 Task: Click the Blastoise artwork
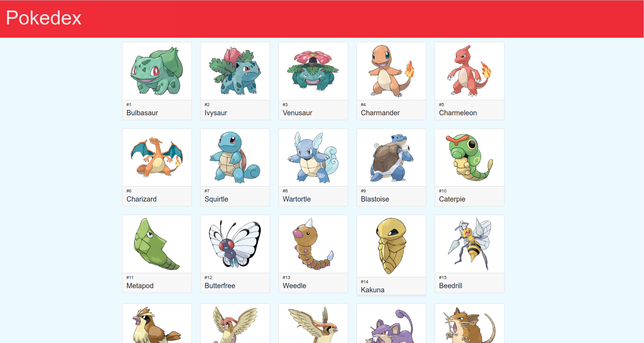click(391, 158)
